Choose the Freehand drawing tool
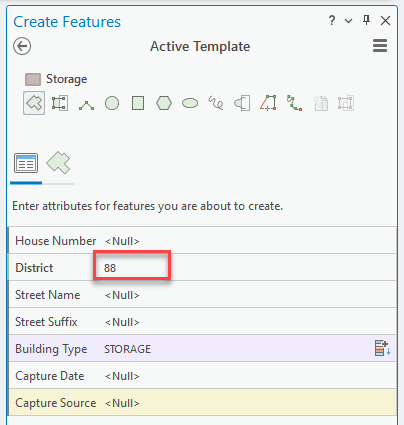404x425 pixels. [216, 103]
